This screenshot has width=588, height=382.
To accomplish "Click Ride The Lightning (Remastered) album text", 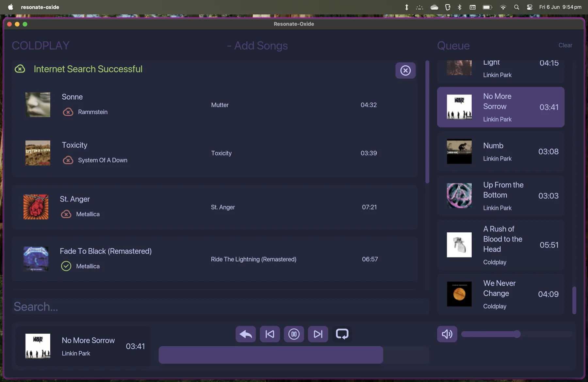I will point(253,259).
